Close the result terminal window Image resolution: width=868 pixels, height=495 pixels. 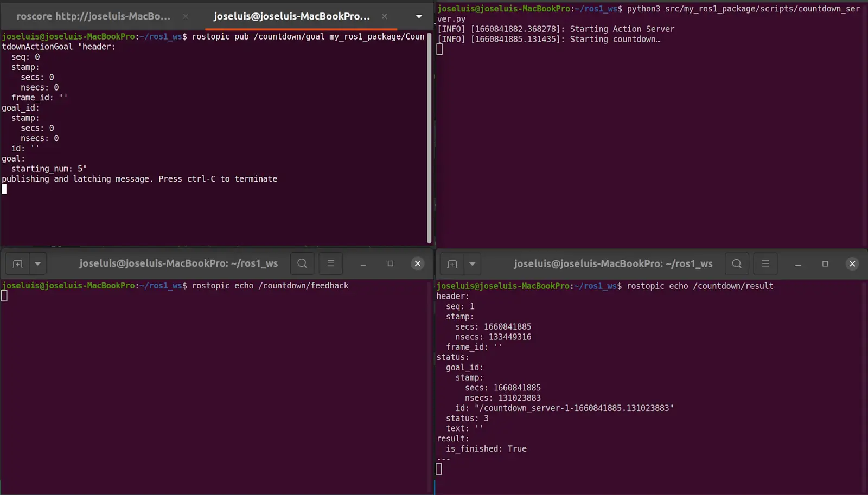(x=852, y=264)
